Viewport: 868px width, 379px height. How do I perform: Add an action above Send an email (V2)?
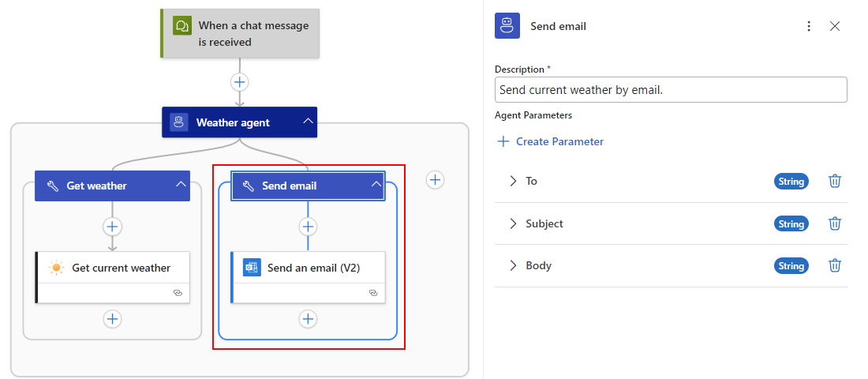click(x=308, y=226)
